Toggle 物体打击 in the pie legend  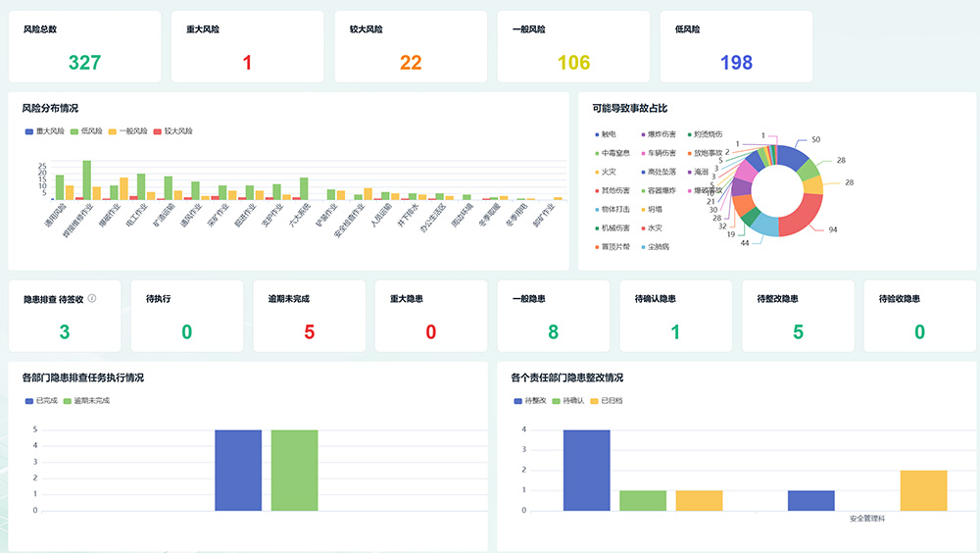coord(612,210)
